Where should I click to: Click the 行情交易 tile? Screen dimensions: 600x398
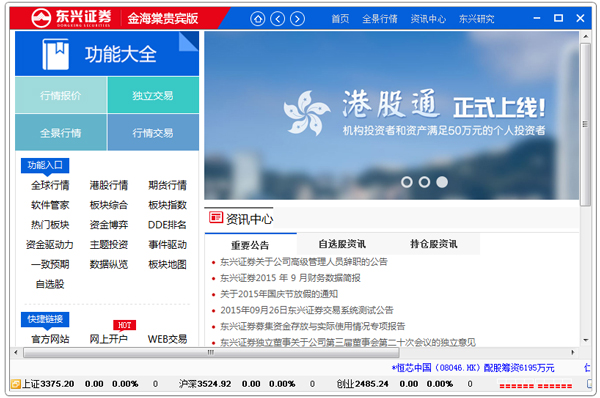[153, 132]
